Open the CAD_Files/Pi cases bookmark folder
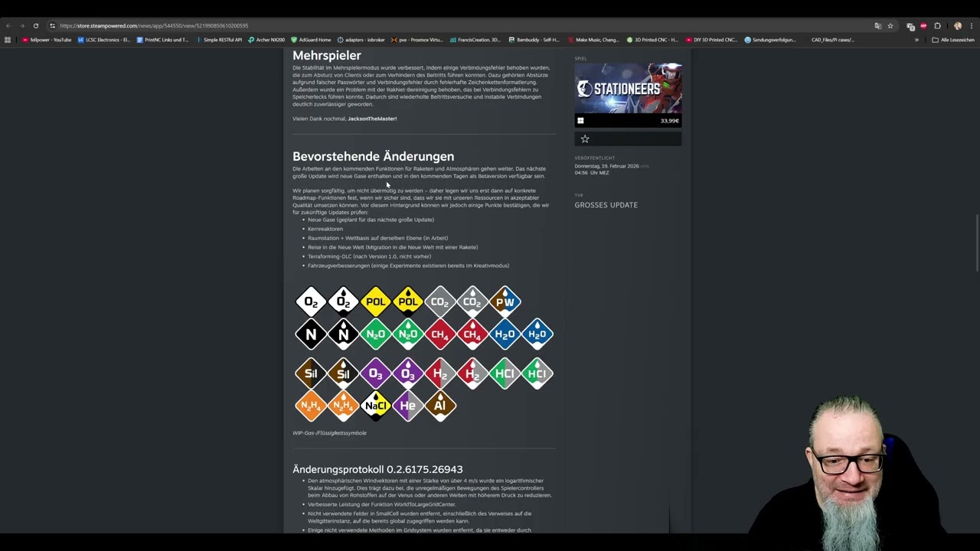Image resolution: width=980 pixels, height=551 pixels. coord(832,40)
